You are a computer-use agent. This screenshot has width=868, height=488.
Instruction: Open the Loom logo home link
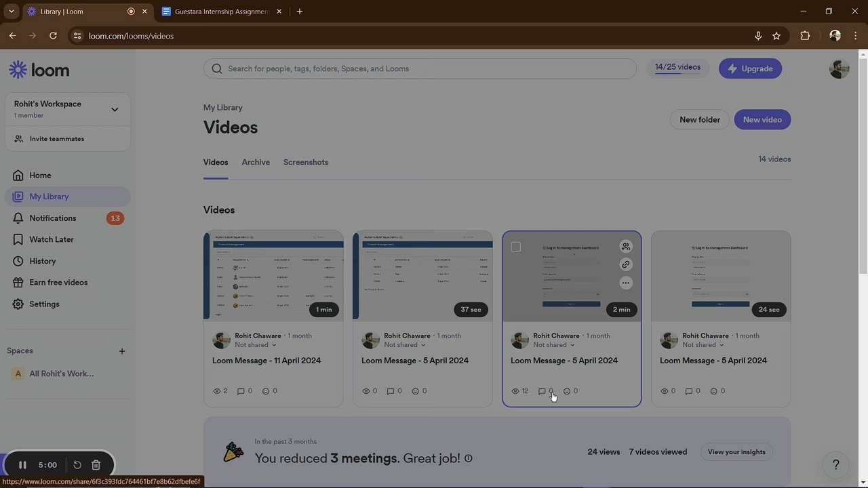coord(39,70)
